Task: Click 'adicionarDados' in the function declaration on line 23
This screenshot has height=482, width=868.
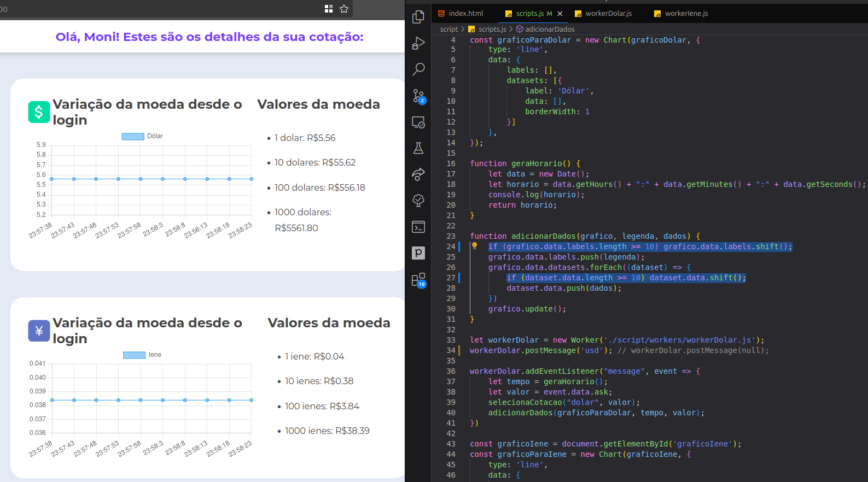Action: pos(544,236)
